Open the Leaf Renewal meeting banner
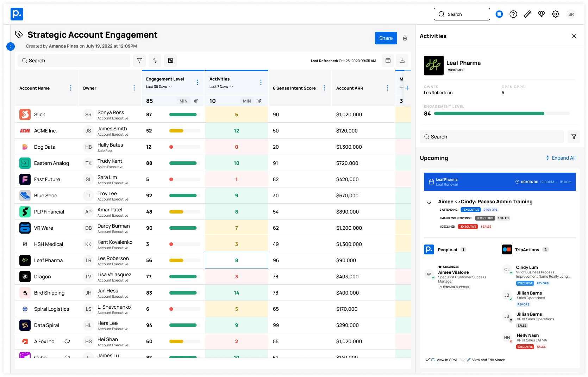588x377 pixels. pos(500,182)
